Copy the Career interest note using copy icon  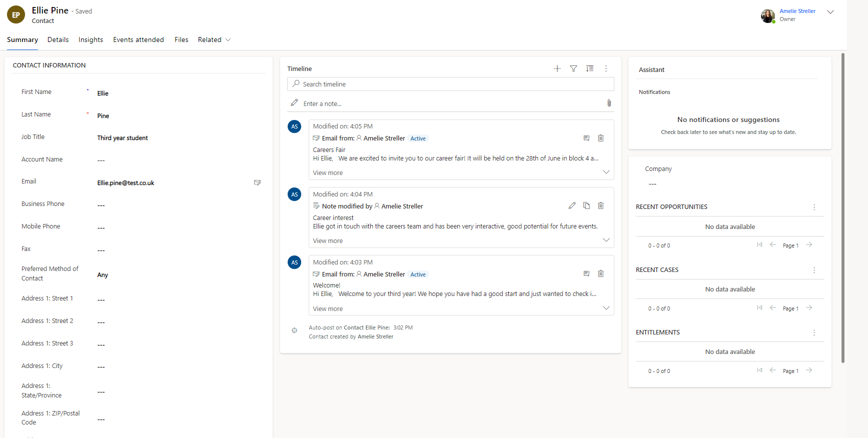[x=586, y=205]
